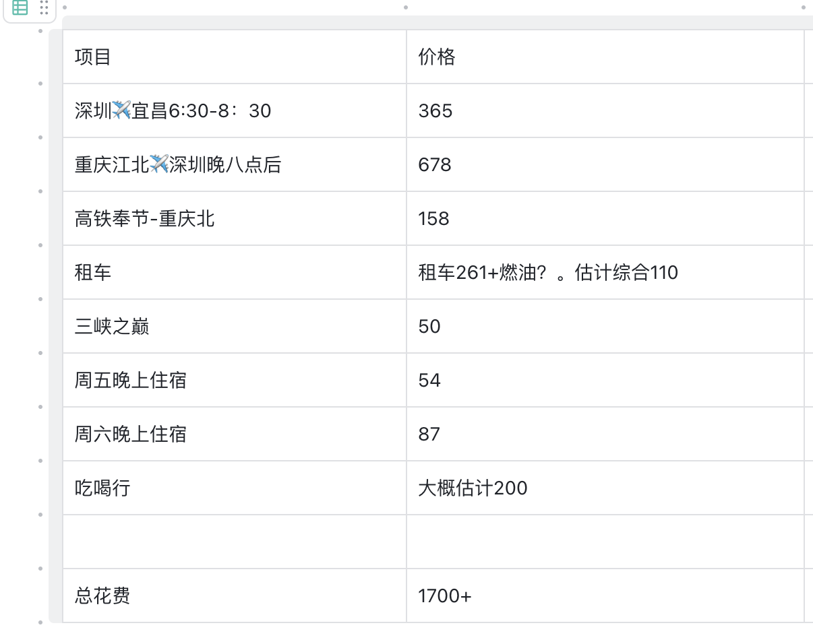The width and height of the screenshot is (813, 644).
Task: Select the 总花费 cell
Action: [234, 595]
